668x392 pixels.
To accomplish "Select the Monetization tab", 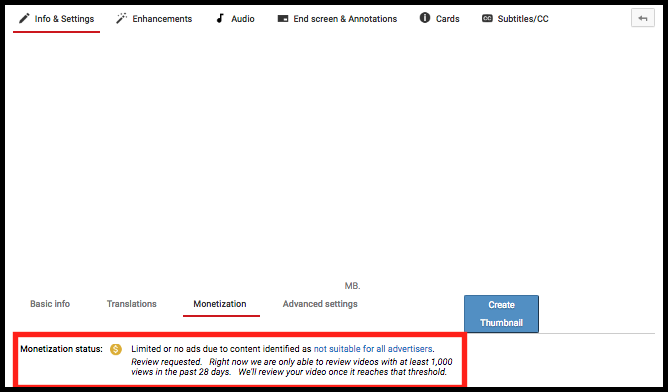I will [x=220, y=304].
